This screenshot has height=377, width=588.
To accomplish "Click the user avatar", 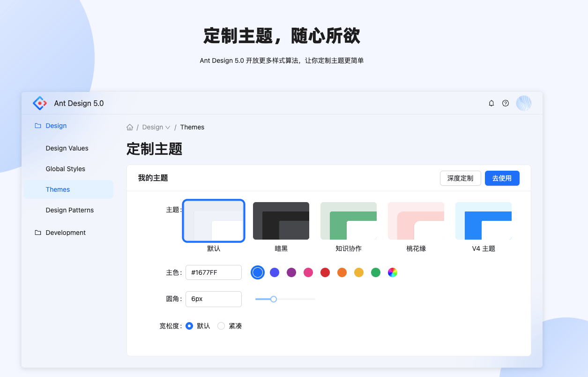I will (524, 103).
